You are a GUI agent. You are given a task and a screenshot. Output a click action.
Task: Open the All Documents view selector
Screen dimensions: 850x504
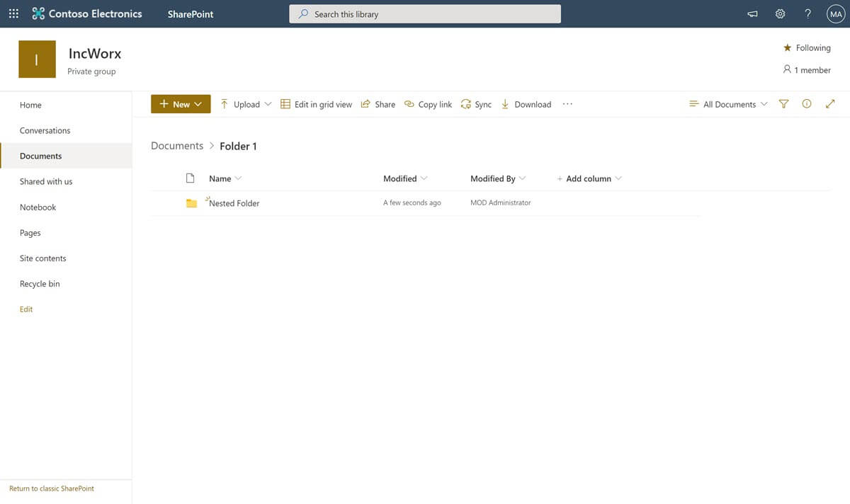pyautogui.click(x=728, y=103)
